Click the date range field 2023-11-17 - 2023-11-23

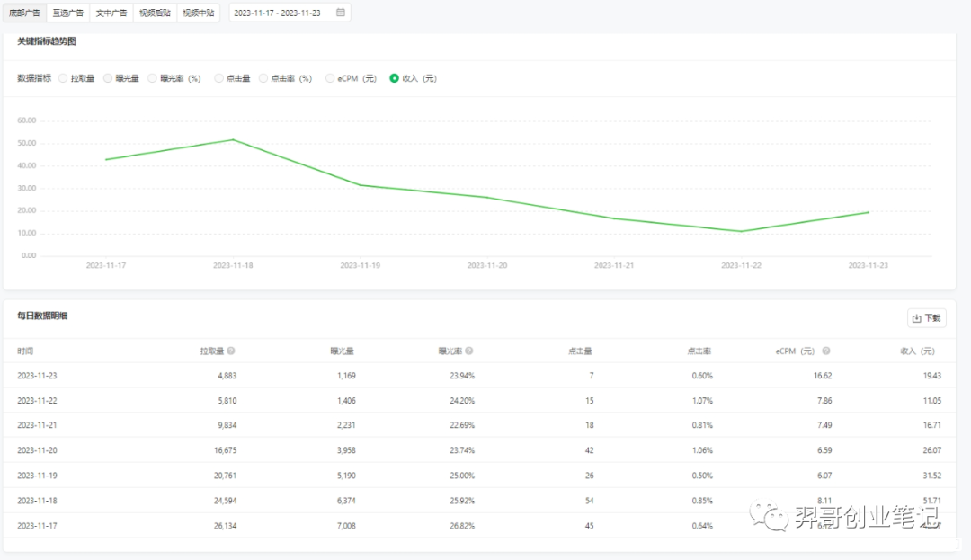[x=290, y=13]
